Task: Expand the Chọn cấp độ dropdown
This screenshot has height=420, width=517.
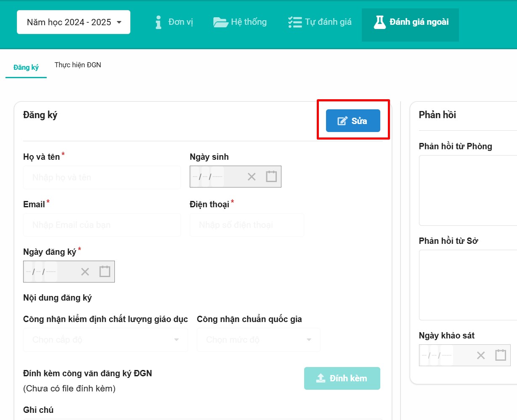Action: [x=105, y=340]
